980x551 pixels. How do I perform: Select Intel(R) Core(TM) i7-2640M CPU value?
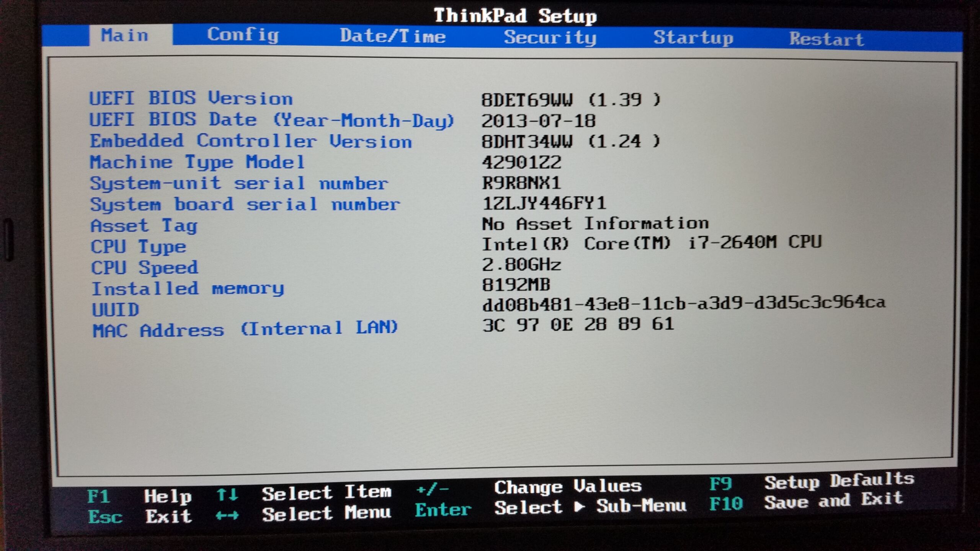click(652, 243)
